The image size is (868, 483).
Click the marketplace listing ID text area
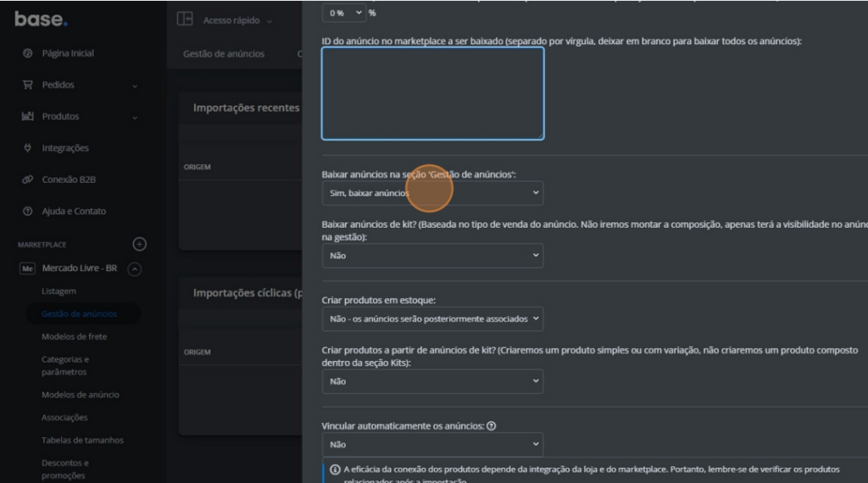(x=432, y=93)
